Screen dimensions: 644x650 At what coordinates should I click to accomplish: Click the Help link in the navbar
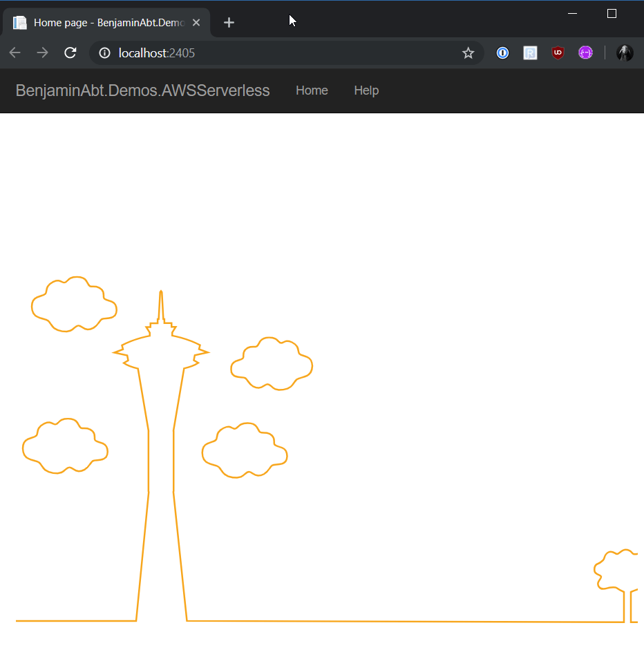point(366,90)
